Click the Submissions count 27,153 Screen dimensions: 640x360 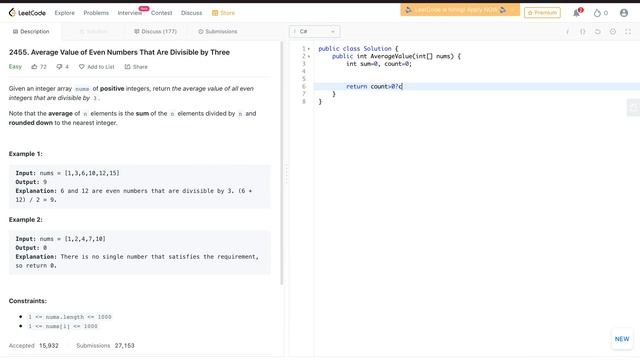(124, 346)
